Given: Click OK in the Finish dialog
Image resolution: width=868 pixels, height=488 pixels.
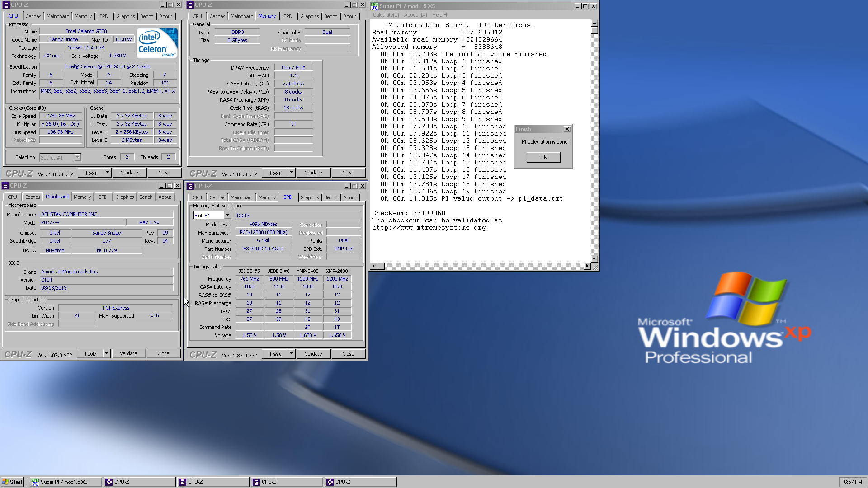Looking at the screenshot, I should (543, 157).
